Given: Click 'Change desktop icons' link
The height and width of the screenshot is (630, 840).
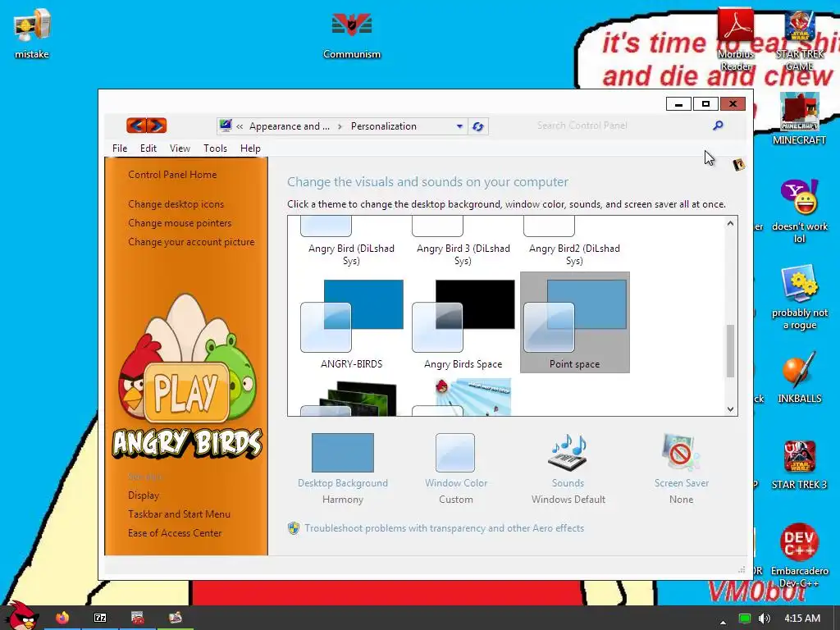Looking at the screenshot, I should point(176,204).
